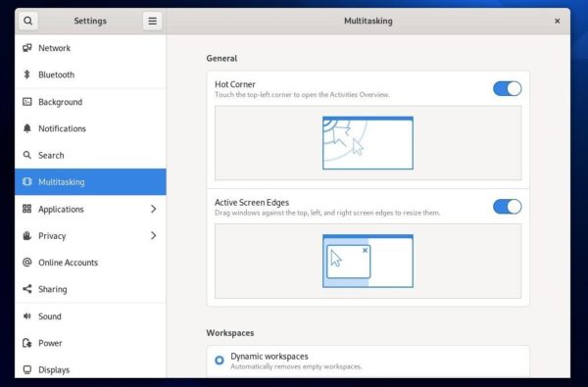The height and width of the screenshot is (387, 588).
Task: Click the Online Accounts at-sign icon
Action: coord(27,263)
